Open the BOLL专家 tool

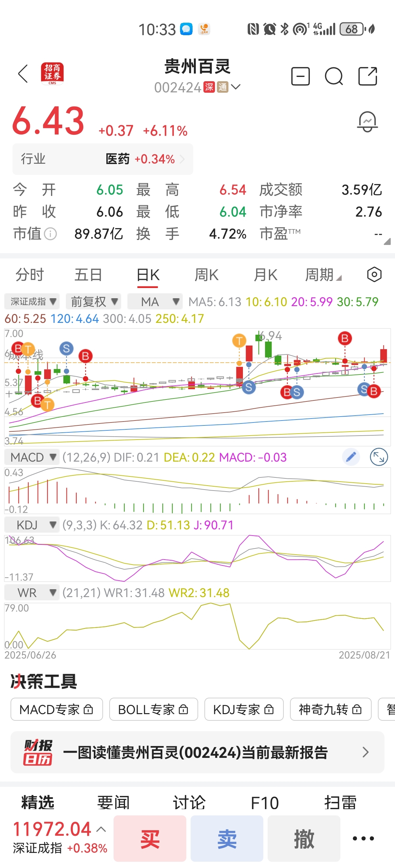pos(153,709)
